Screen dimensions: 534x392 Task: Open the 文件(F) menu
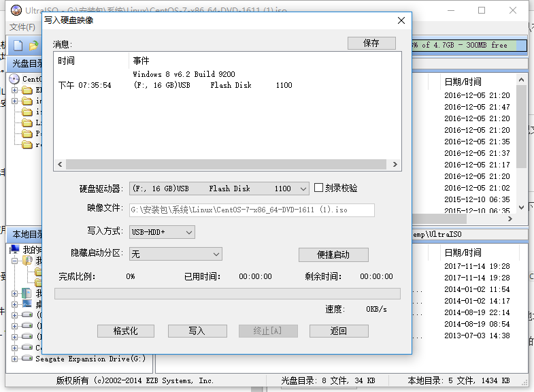[x=22, y=27]
